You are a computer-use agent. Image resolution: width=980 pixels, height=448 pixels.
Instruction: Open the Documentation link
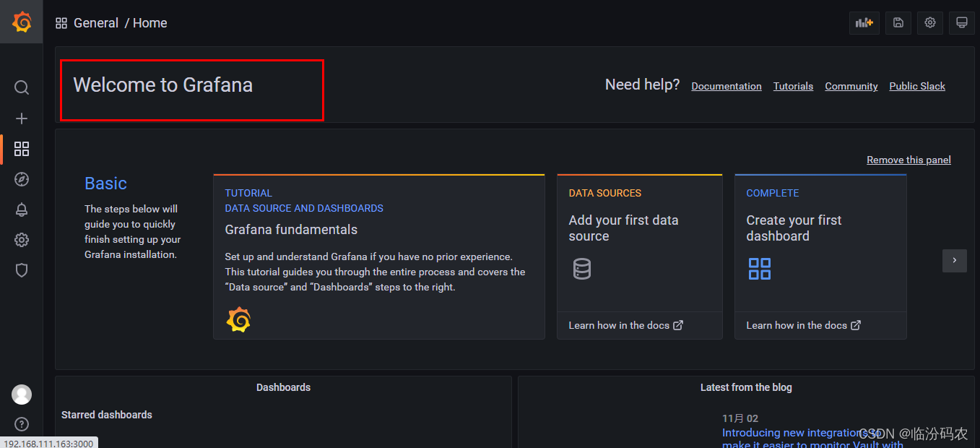pyautogui.click(x=727, y=86)
